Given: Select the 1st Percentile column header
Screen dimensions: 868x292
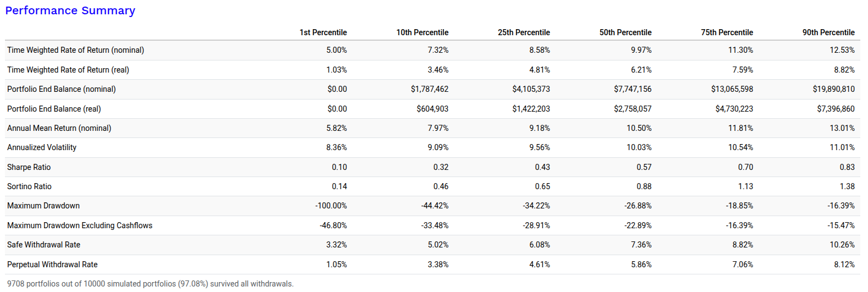Looking at the screenshot, I should point(323,32).
